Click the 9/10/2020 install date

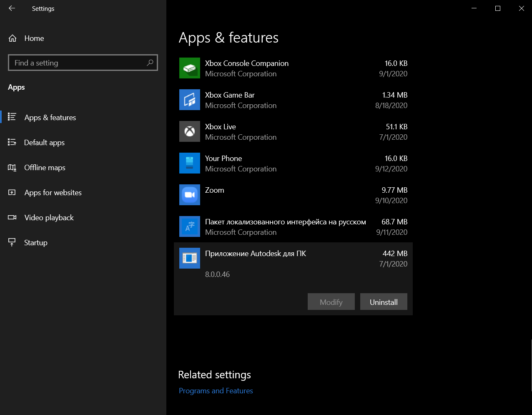tap(391, 201)
